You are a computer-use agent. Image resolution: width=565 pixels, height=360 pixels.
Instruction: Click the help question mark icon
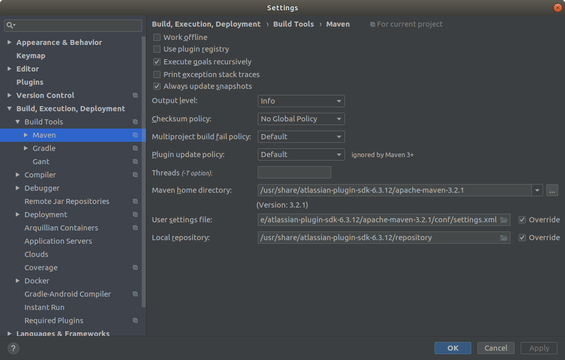(13, 348)
